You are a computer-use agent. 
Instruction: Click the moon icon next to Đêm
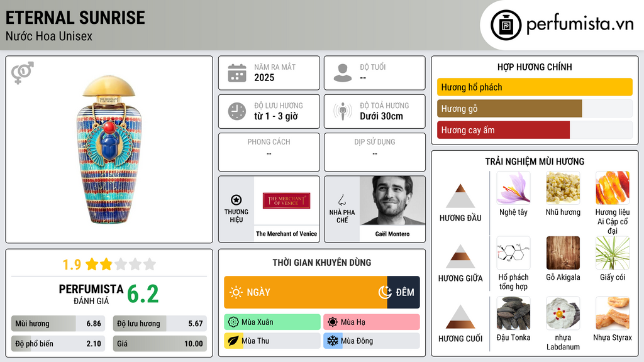pyautogui.click(x=385, y=292)
